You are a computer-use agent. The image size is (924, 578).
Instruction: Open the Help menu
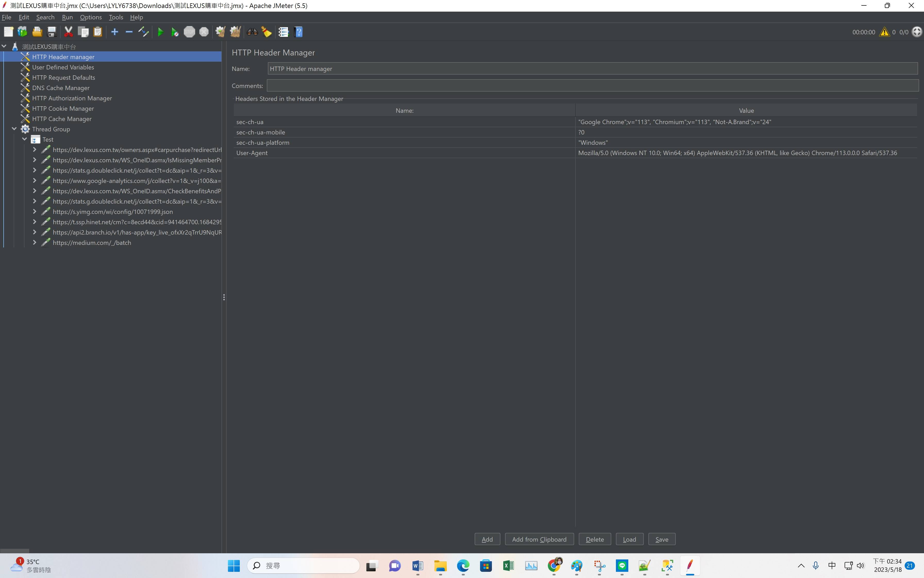point(136,17)
